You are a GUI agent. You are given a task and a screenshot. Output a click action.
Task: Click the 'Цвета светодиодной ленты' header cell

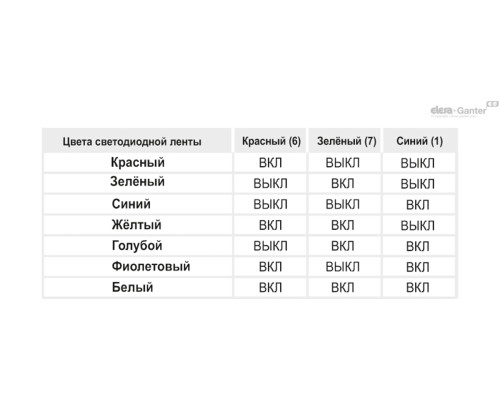click(132, 142)
